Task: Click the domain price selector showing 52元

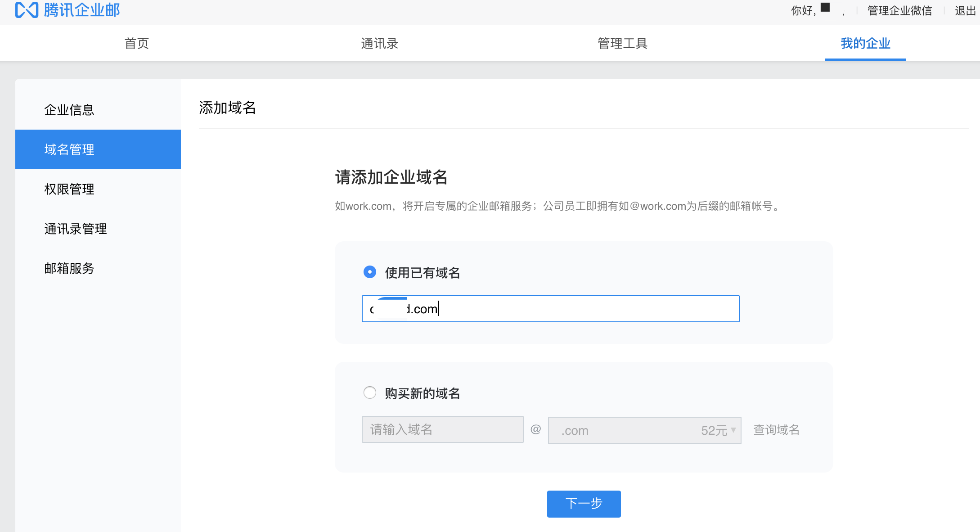Action: (644, 430)
